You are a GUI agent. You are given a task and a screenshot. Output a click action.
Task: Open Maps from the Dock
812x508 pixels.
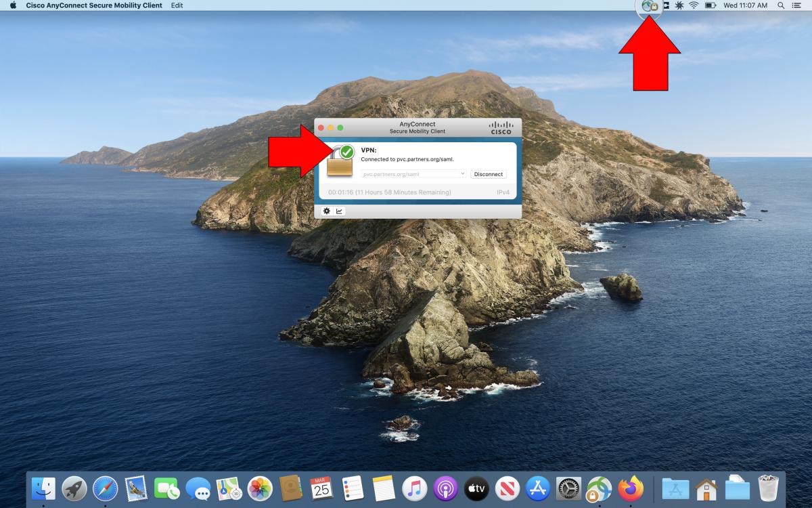point(229,488)
